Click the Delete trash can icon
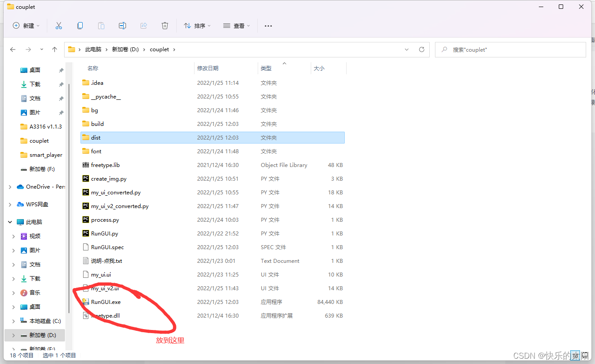Screen dimensions: 595x364 165,26
